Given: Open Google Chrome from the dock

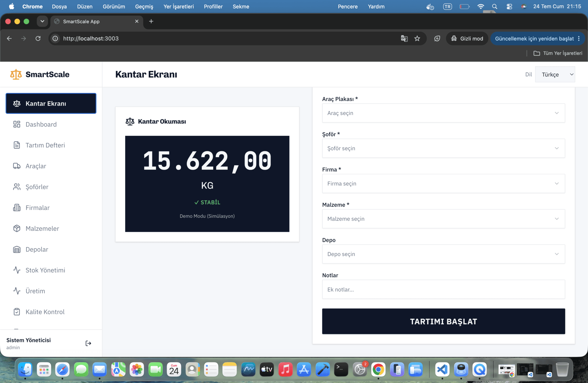Looking at the screenshot, I should coord(378,370).
